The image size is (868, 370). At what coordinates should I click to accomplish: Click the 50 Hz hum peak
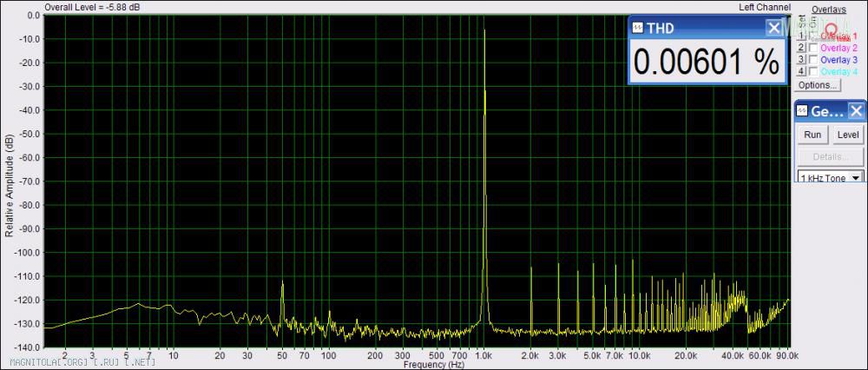click(282, 302)
